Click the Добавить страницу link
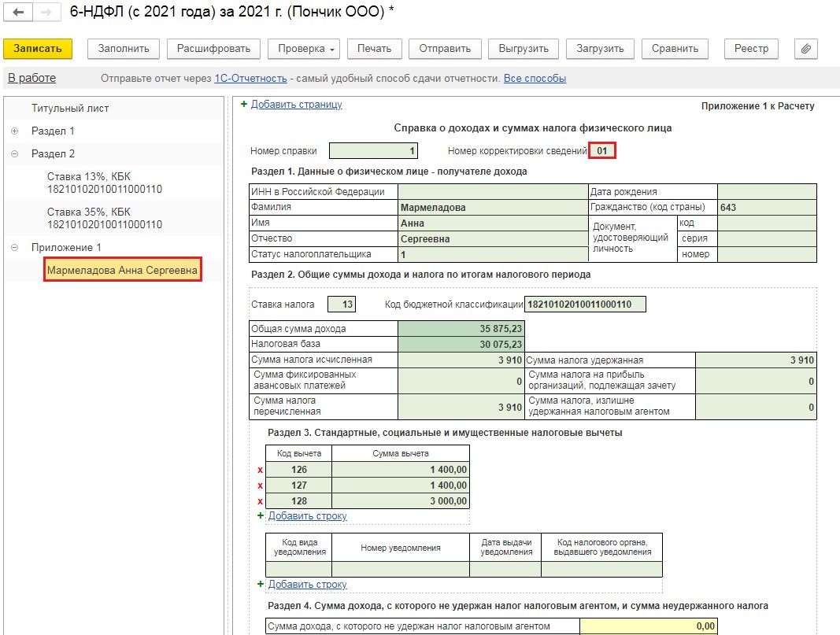 click(x=296, y=105)
